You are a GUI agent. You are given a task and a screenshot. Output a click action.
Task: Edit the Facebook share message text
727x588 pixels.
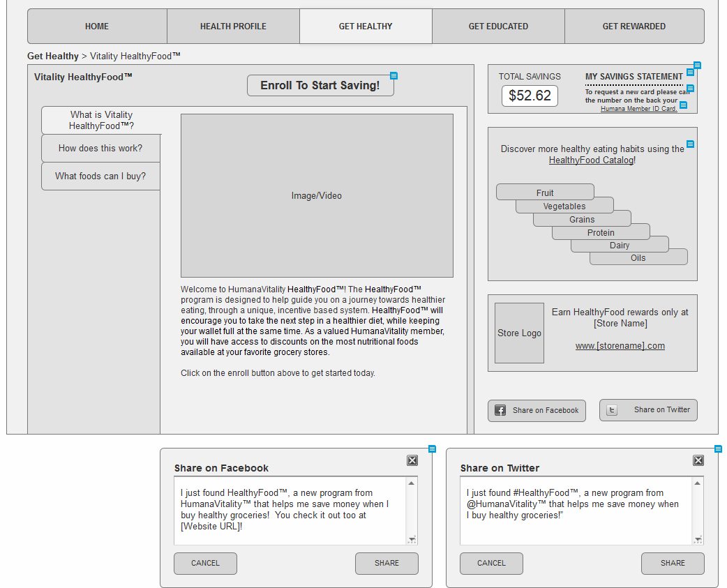pyautogui.click(x=296, y=511)
